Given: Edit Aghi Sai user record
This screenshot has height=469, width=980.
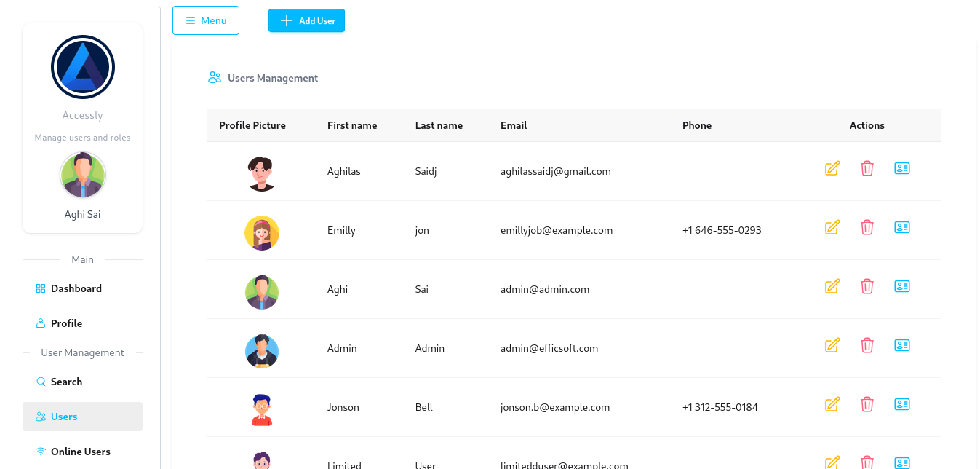Looking at the screenshot, I should 832,286.
